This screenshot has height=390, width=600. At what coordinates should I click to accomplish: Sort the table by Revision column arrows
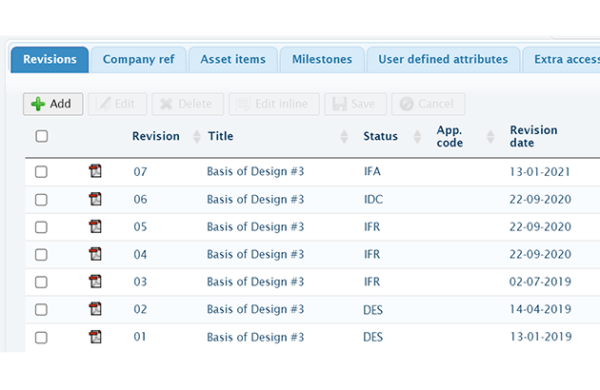click(197, 136)
